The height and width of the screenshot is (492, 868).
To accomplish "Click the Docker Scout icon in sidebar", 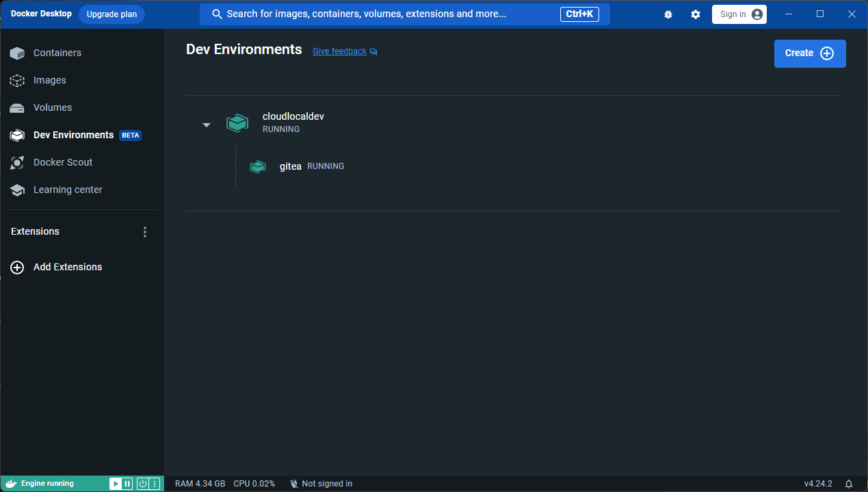I will coord(17,163).
